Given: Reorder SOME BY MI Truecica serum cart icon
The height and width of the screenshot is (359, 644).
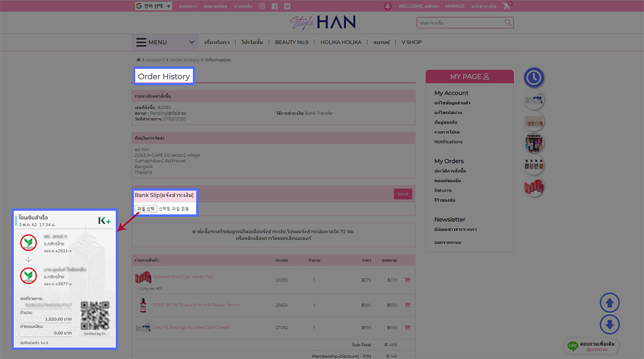Looking at the screenshot, I should tap(407, 305).
